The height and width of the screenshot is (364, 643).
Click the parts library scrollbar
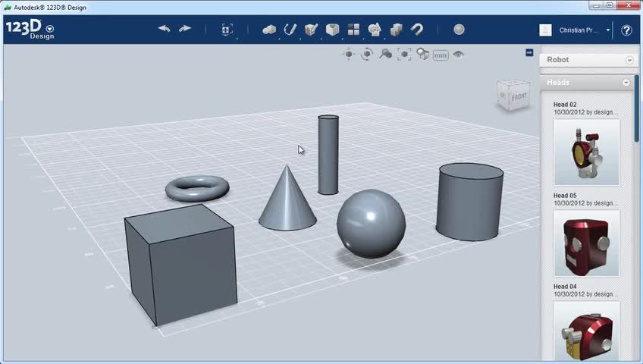pyautogui.click(x=636, y=108)
